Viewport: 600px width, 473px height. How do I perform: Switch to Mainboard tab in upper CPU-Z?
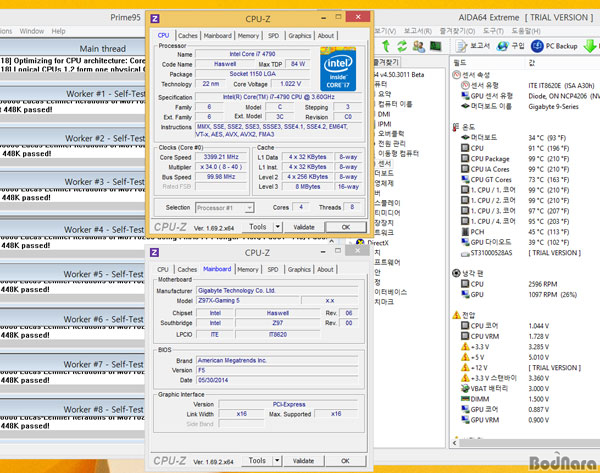(x=217, y=36)
